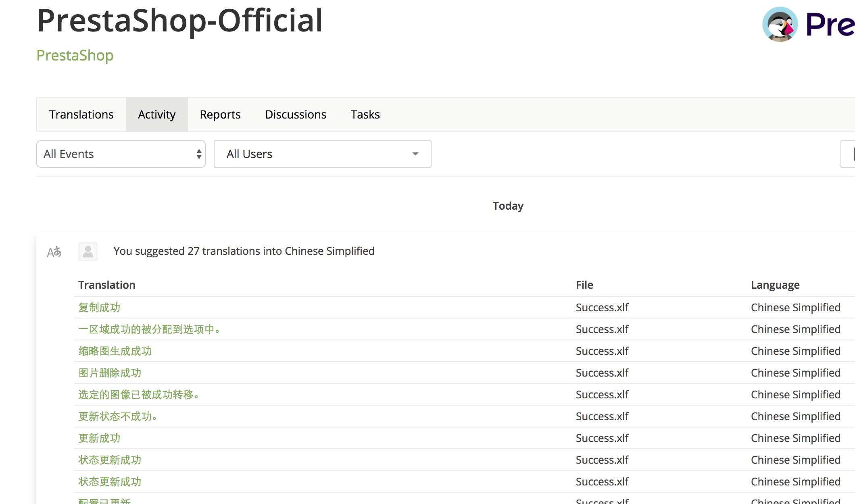The image size is (855, 504).
Task: Open the user avatar next to suggestion summary
Action: pos(88,252)
